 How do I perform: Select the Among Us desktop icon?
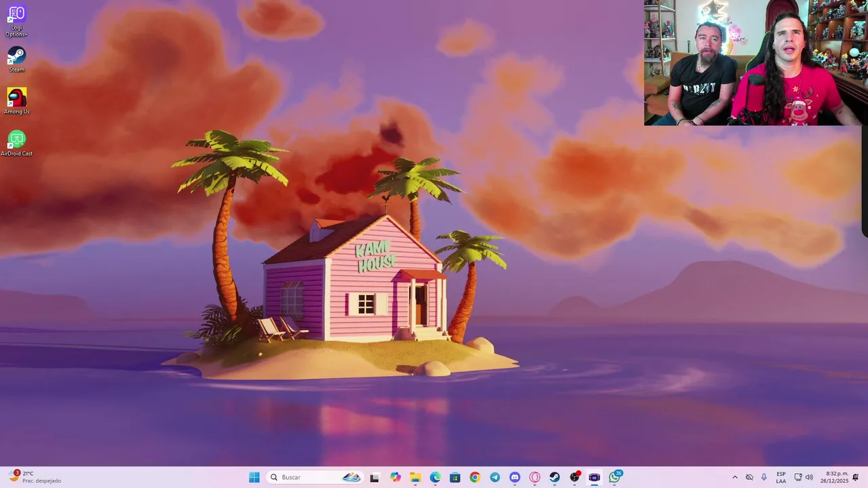pyautogui.click(x=16, y=101)
